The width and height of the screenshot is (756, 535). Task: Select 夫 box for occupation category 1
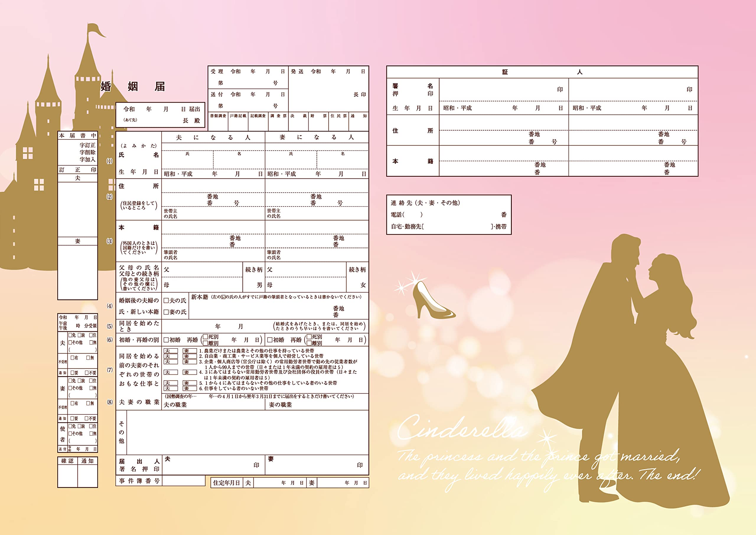click(x=171, y=351)
